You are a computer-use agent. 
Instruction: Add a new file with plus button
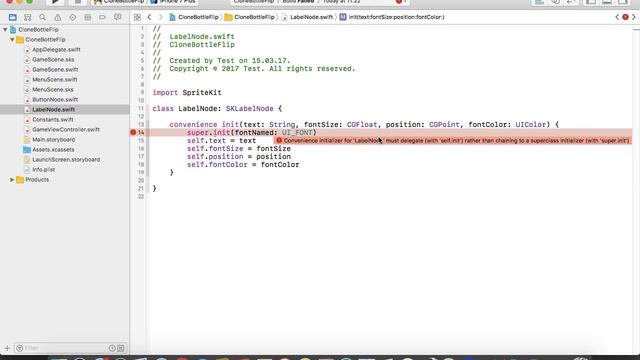pyautogui.click(x=7, y=348)
